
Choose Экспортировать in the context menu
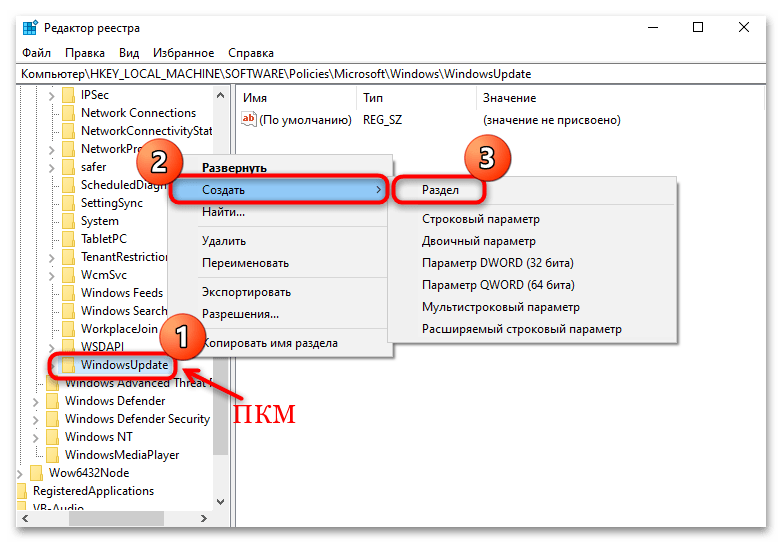[x=279, y=292]
